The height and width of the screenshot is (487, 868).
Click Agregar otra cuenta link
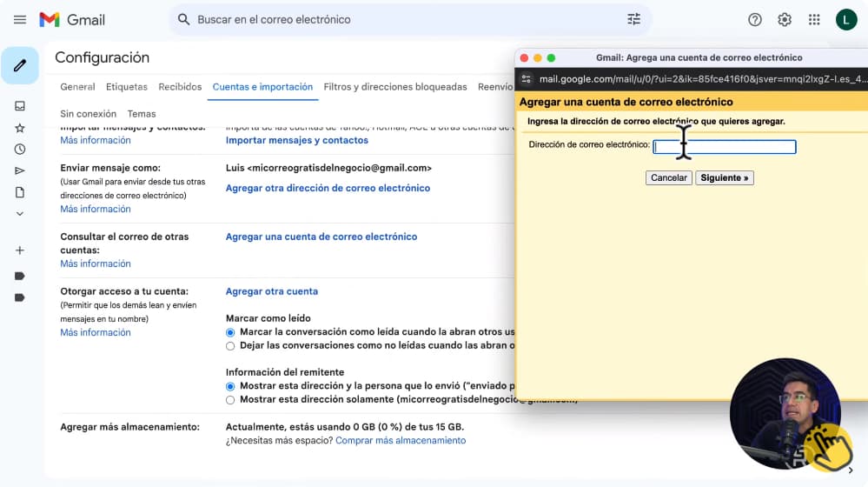pyautogui.click(x=272, y=291)
